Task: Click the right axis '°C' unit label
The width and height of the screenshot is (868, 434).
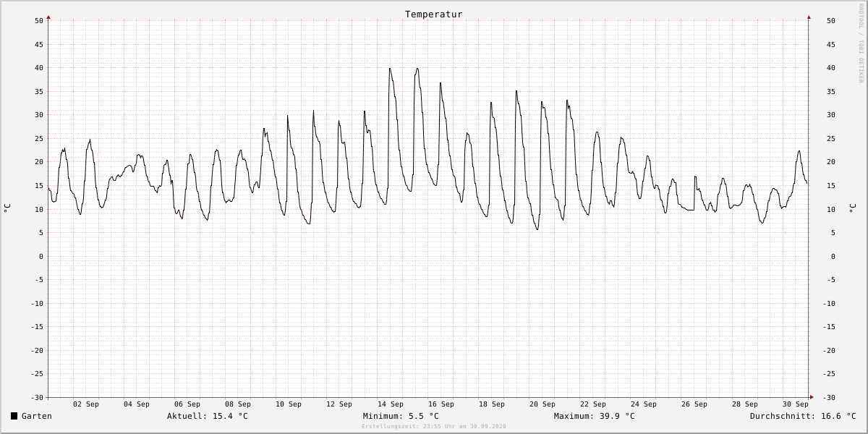Action: [852, 208]
